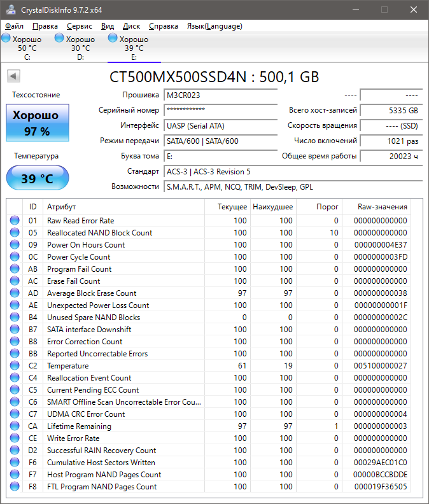Click raw value 005100000027 in Temperature row
This screenshot has height=504, width=429.
point(381,366)
